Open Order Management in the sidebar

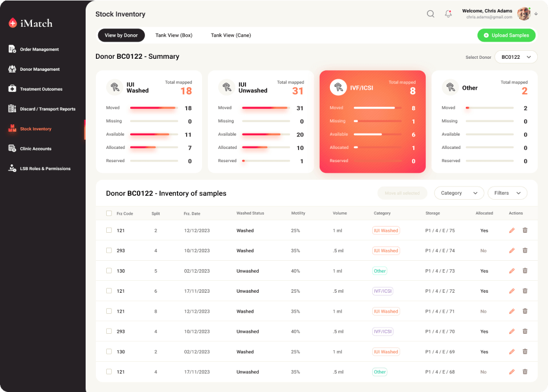click(34, 49)
